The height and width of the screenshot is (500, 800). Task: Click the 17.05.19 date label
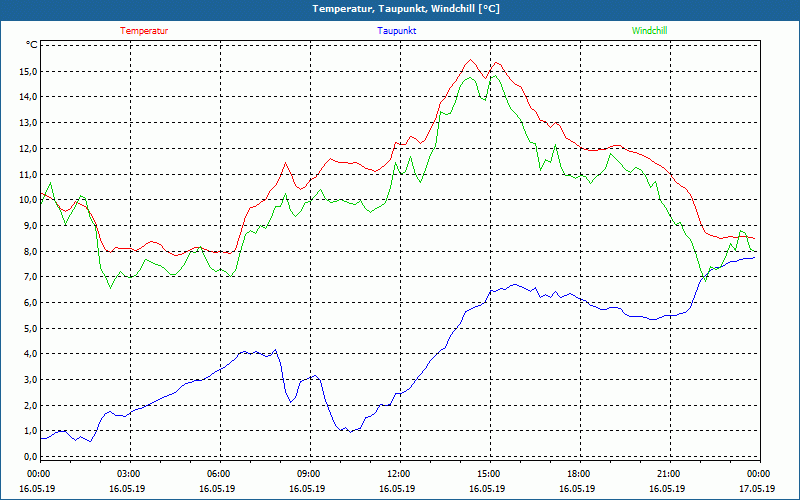[x=757, y=489]
